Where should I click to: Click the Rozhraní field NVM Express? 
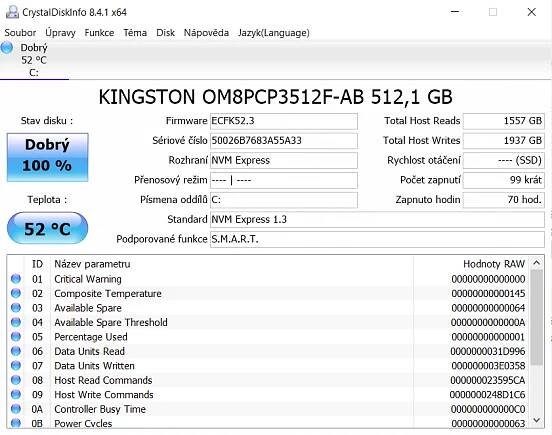pyautogui.click(x=284, y=160)
